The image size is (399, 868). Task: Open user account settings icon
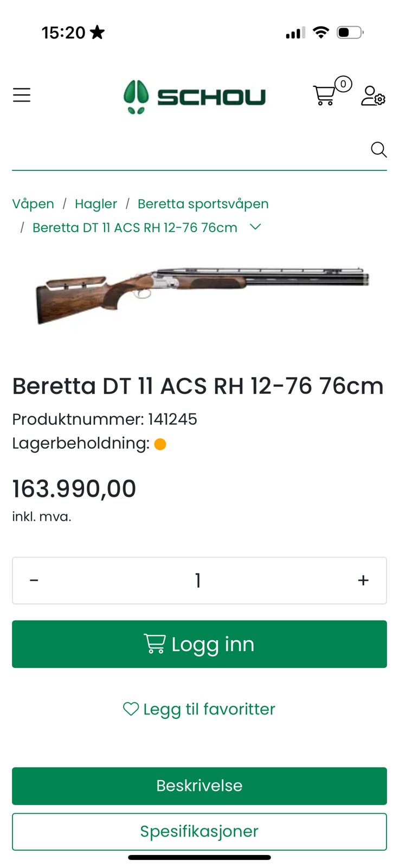click(x=373, y=95)
